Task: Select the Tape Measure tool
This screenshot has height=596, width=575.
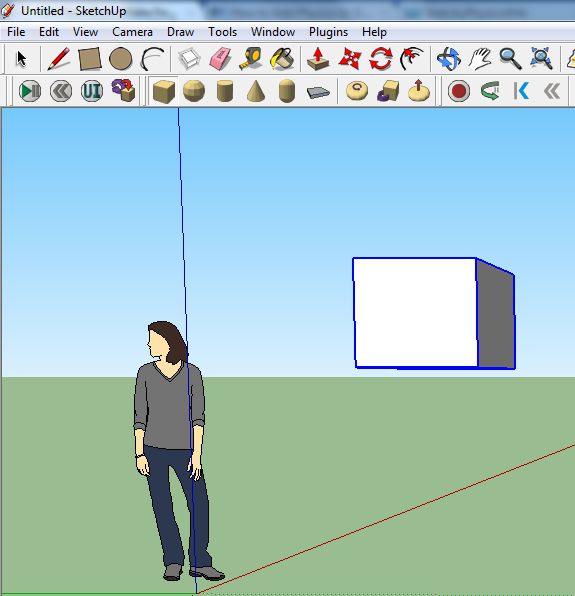Action: click(250, 59)
